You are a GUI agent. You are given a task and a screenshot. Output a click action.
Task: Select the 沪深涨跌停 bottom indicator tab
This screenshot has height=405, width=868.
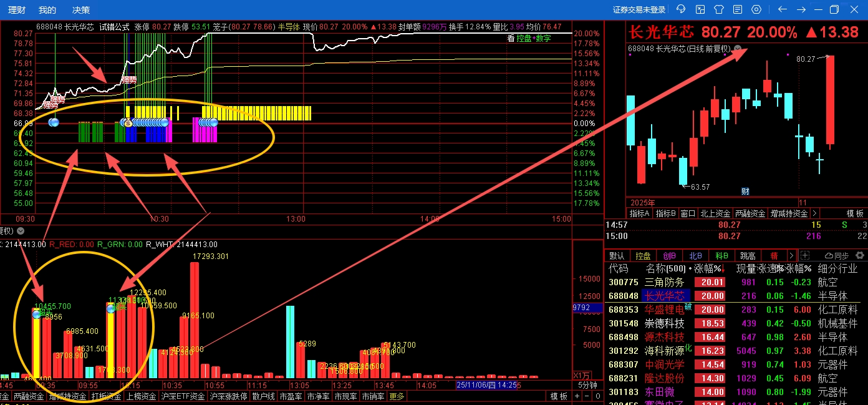pyautogui.click(x=228, y=396)
